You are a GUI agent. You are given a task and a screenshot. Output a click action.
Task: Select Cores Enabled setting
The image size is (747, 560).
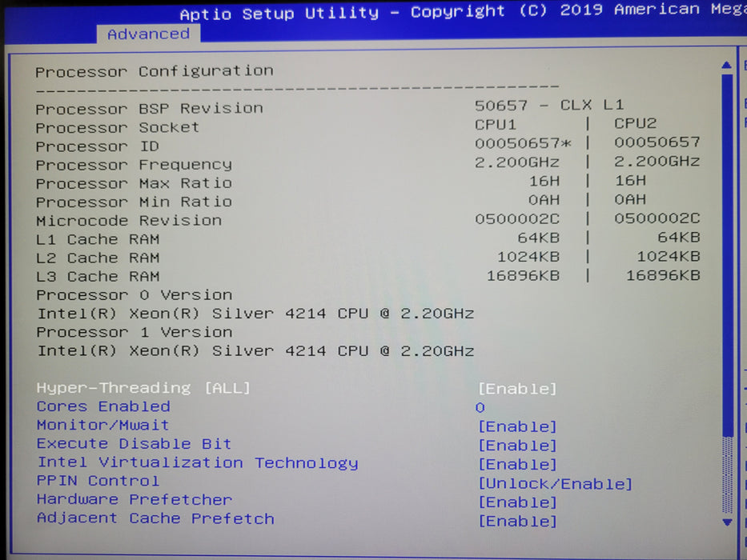point(103,406)
